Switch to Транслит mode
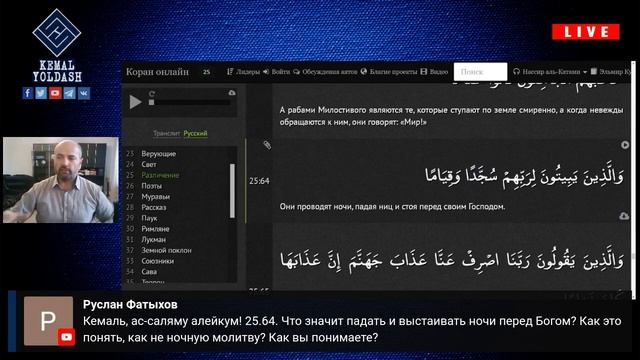Viewport: 640px width, 360px height. 167,133
